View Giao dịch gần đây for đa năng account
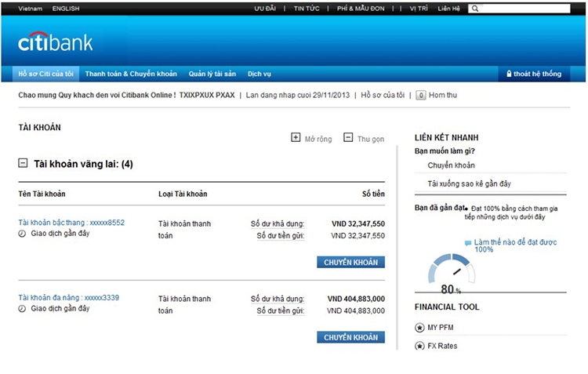This screenshot has height=374, width=588. pyautogui.click(x=60, y=308)
